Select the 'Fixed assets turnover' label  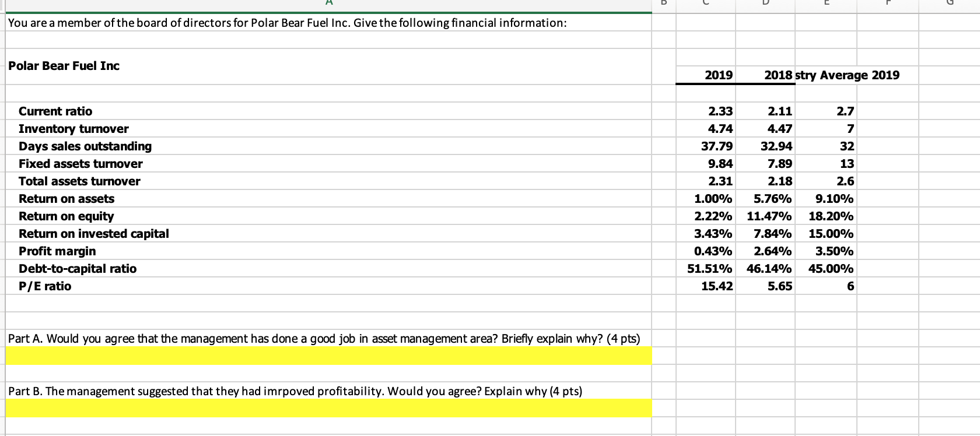pyautogui.click(x=80, y=164)
